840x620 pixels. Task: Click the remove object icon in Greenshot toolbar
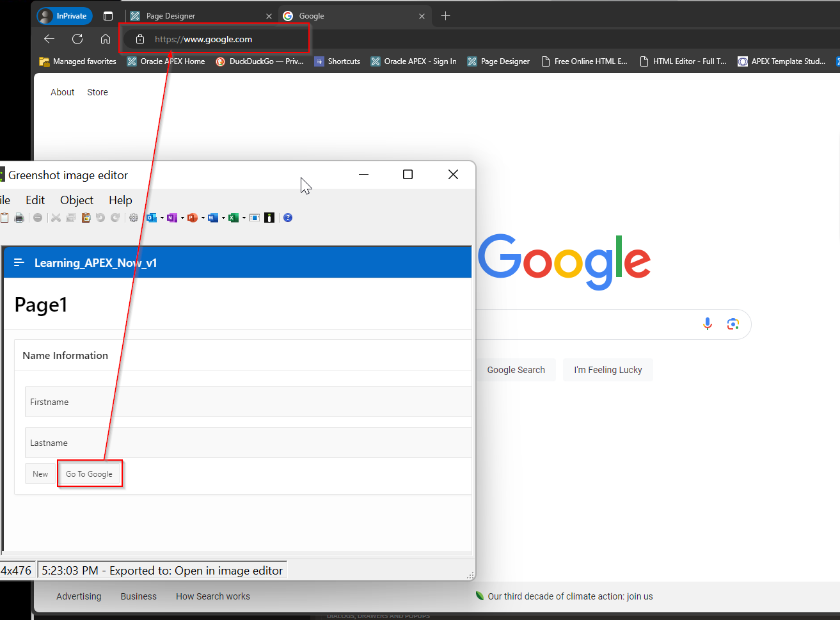click(38, 218)
